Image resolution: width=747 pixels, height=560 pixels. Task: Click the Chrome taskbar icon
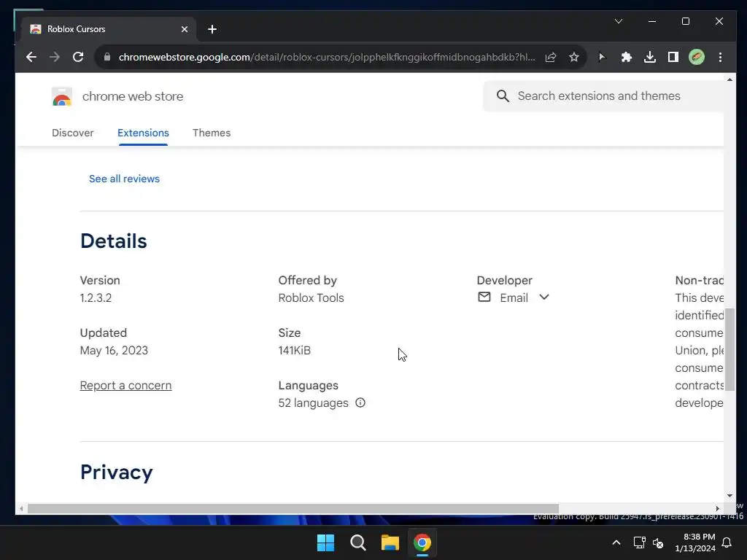pos(422,542)
